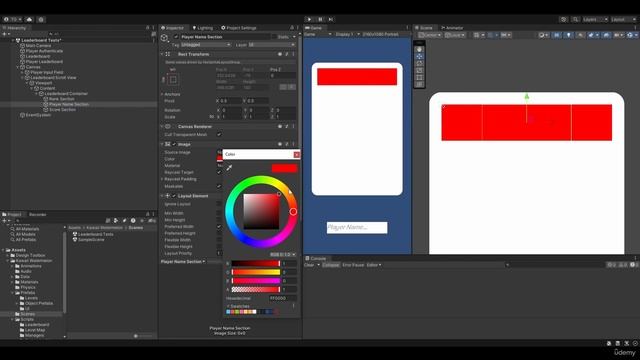Toggle scene audio icon
The height and width of the screenshot is (360, 640).
pos(580,35)
